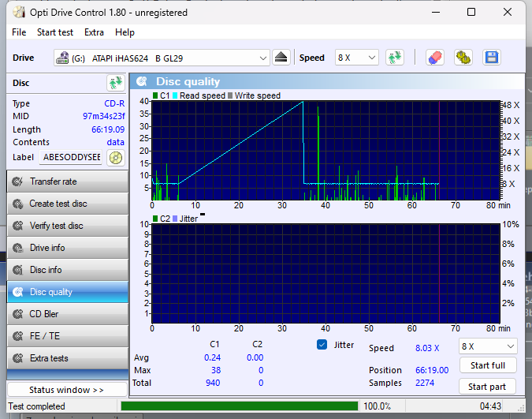Click the Start full button

point(487,365)
